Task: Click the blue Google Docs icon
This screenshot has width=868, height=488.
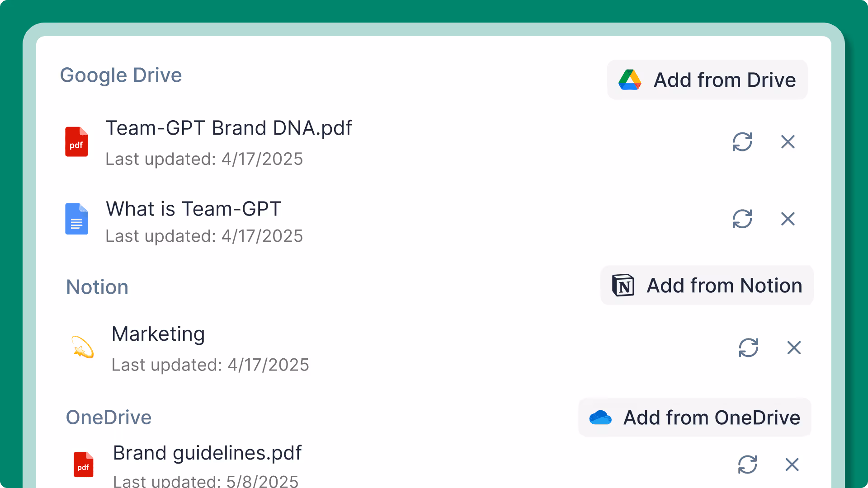Action: point(76,219)
